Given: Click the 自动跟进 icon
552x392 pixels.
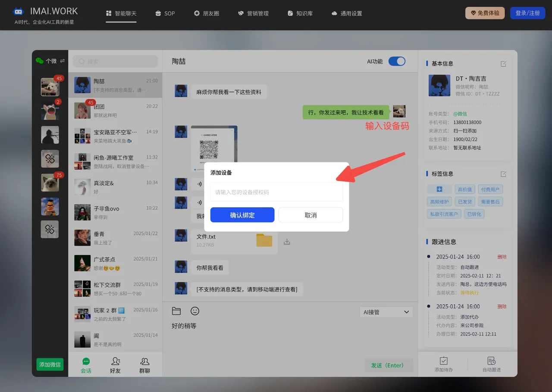Looking at the screenshot, I should tap(491, 361).
